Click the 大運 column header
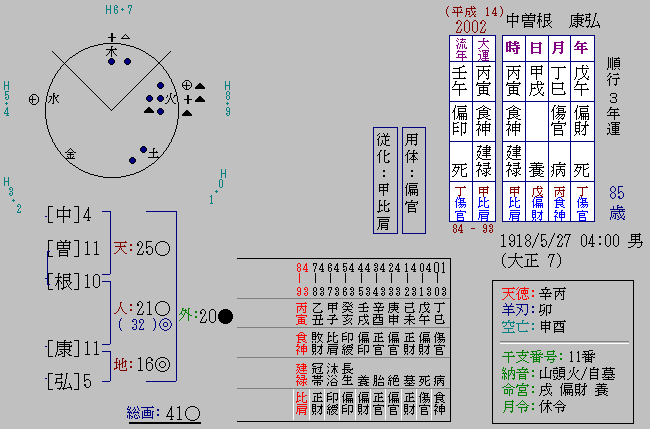650x429 pixels. (x=484, y=48)
